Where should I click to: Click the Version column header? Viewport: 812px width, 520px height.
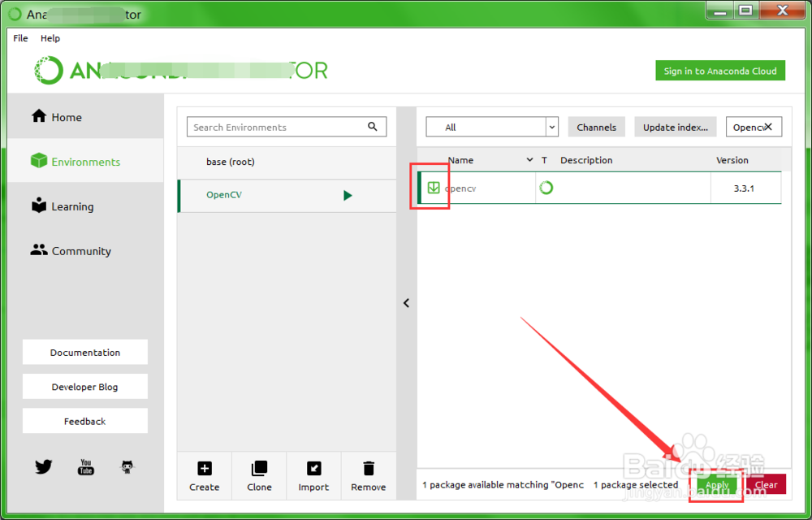(x=732, y=160)
